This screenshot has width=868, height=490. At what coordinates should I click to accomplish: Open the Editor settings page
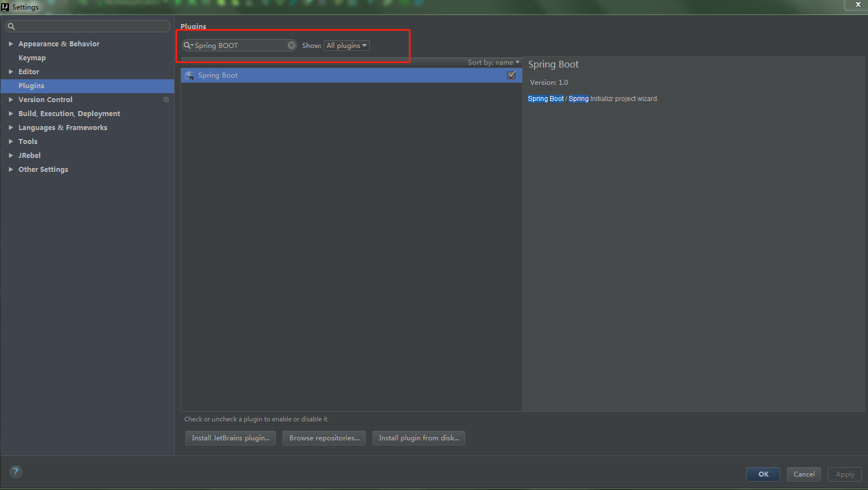click(28, 71)
